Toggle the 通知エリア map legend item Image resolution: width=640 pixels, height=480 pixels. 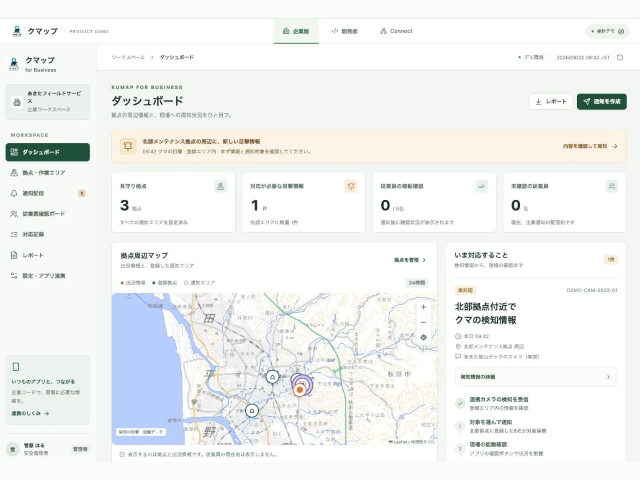pyautogui.click(x=199, y=282)
